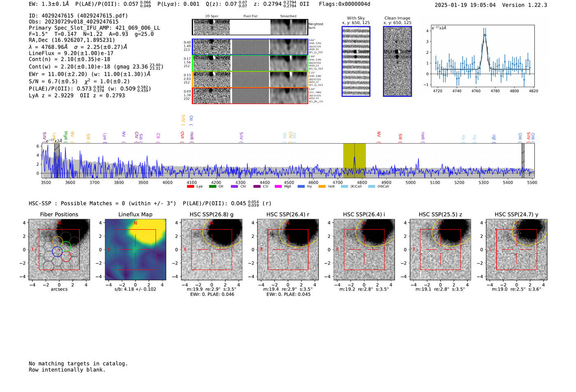
Task: Click the '2D Spec' column header
Action: [x=212, y=16]
